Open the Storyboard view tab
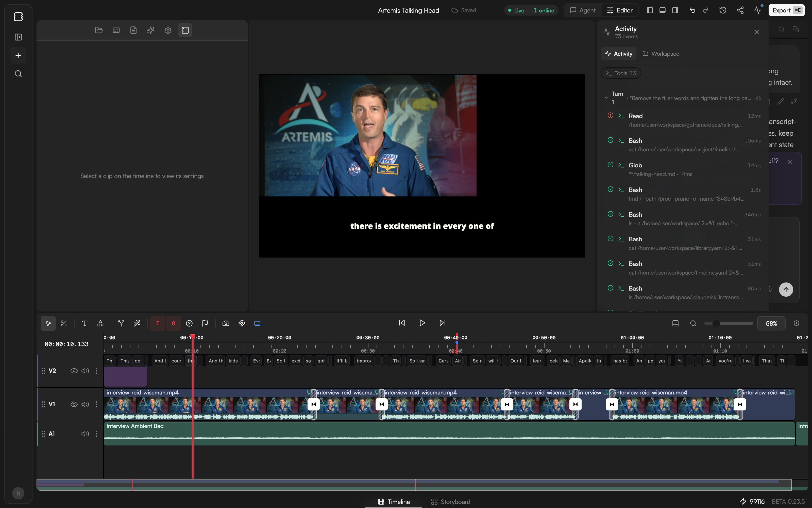 tap(451, 502)
